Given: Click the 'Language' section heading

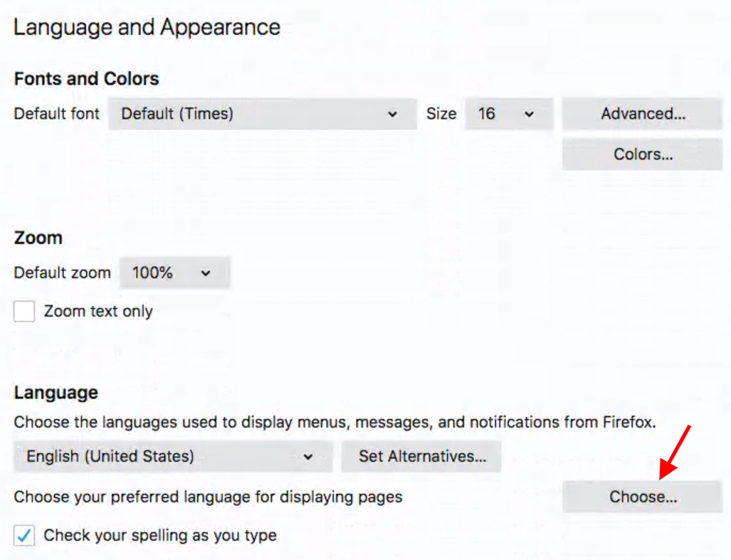Looking at the screenshot, I should pos(56,393).
